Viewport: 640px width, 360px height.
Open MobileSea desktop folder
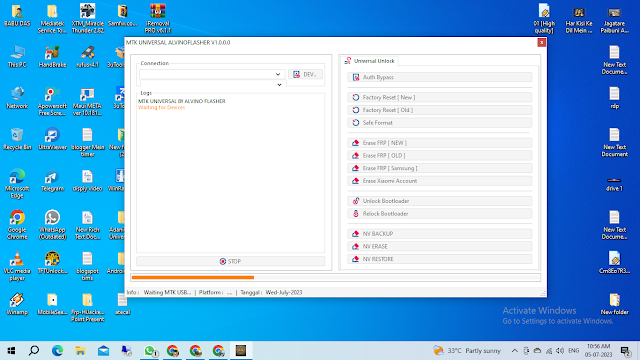click(x=52, y=304)
